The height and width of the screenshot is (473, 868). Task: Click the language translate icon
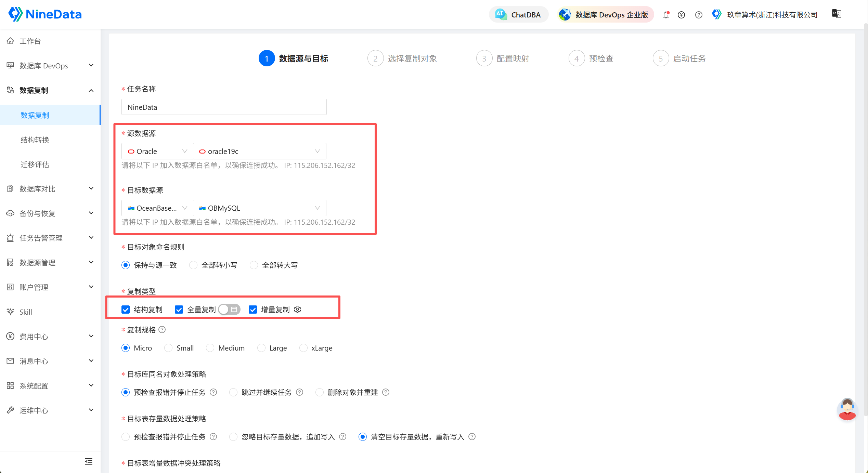pyautogui.click(x=837, y=14)
